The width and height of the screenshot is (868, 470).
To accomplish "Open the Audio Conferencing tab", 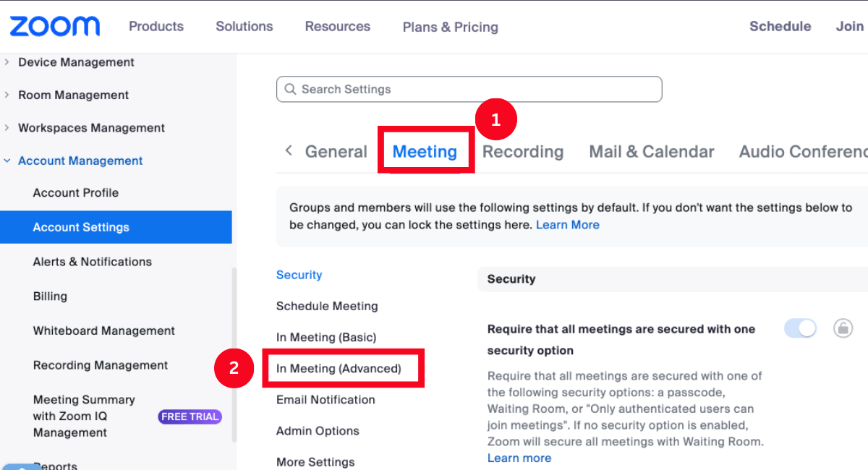I will [x=803, y=152].
